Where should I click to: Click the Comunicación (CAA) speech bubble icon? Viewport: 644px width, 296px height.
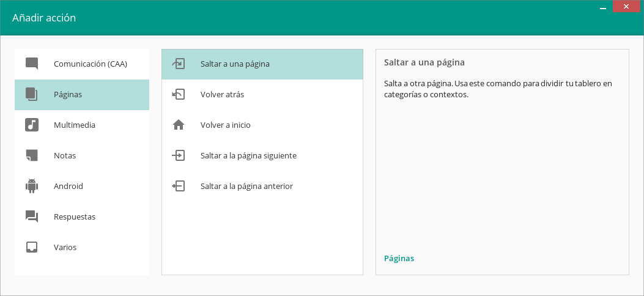coord(32,64)
